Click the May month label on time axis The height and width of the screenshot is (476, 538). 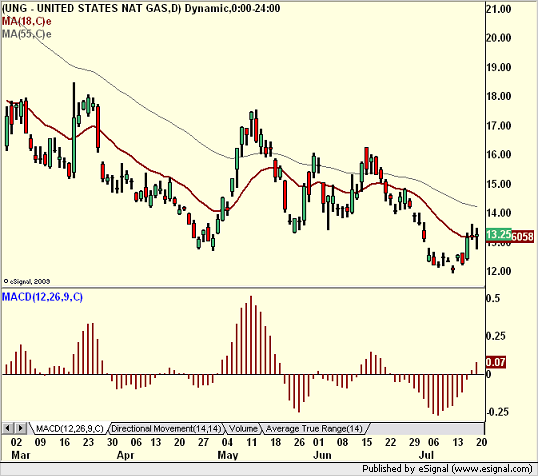click(x=228, y=455)
